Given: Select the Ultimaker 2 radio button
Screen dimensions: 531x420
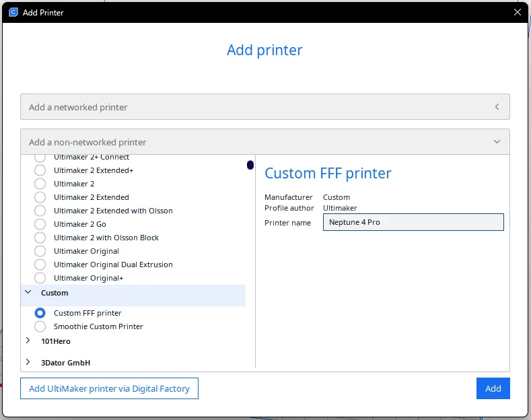Looking at the screenshot, I should [x=40, y=184].
